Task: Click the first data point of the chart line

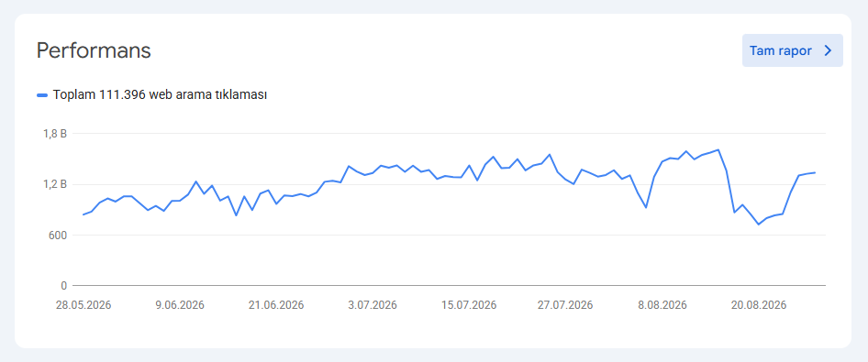Action: [x=83, y=214]
